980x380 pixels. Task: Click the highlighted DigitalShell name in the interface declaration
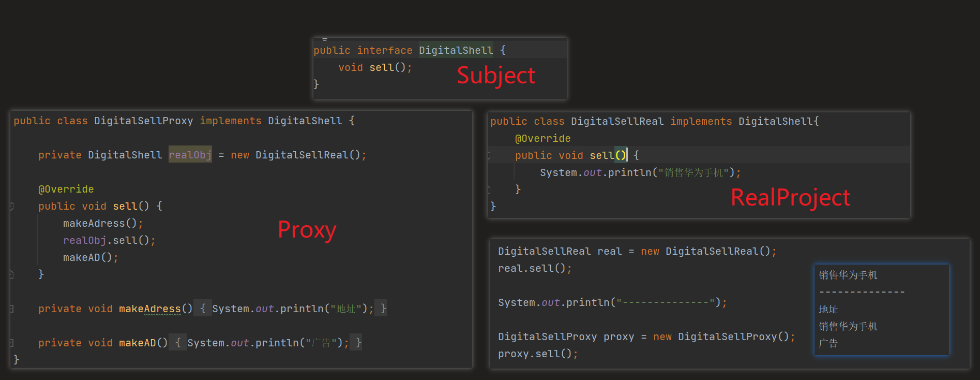456,50
